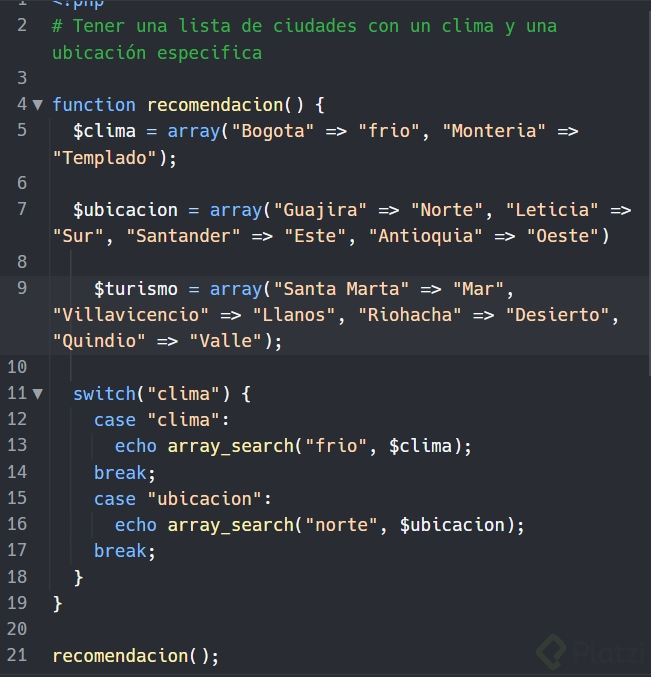Click the case "ubicacion" statement
Image resolution: width=651 pixels, height=677 pixels.
click(x=182, y=498)
